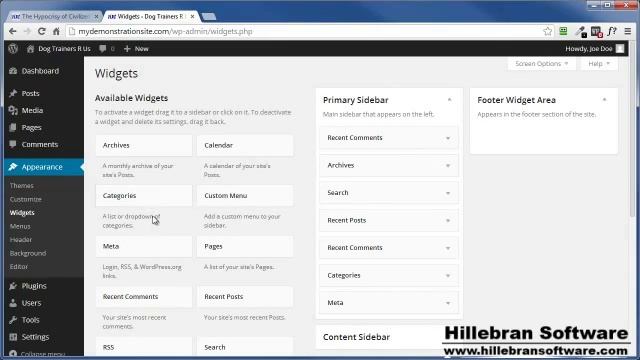Click the user avatar next to Howdy
Viewport: 640px width, 360px height.
[620, 49]
